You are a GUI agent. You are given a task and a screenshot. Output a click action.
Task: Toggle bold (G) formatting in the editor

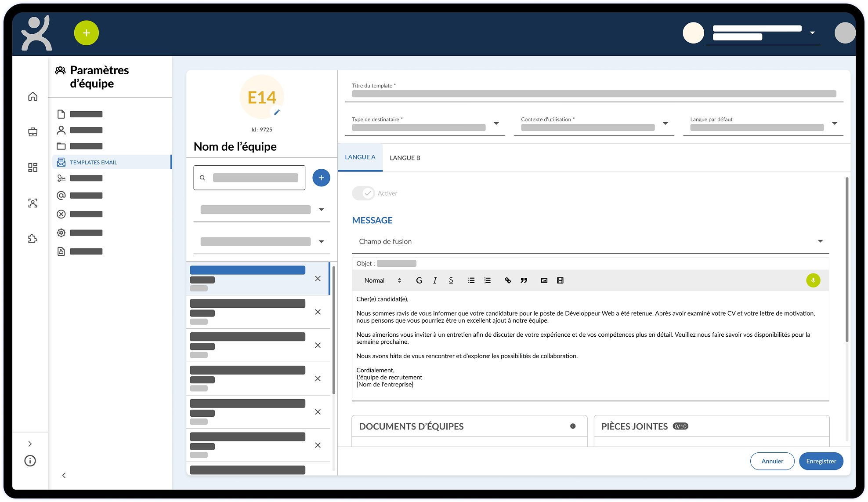tap(419, 280)
